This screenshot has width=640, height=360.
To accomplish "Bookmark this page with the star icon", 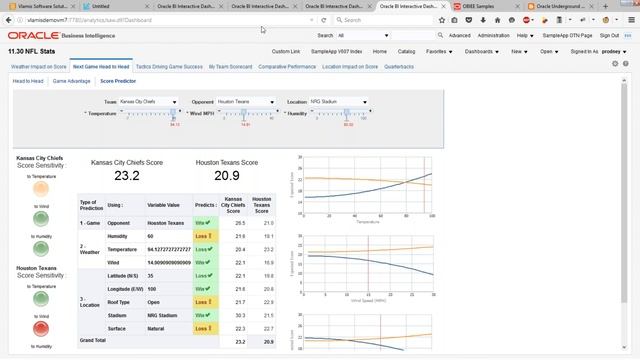I will tap(442, 20).
